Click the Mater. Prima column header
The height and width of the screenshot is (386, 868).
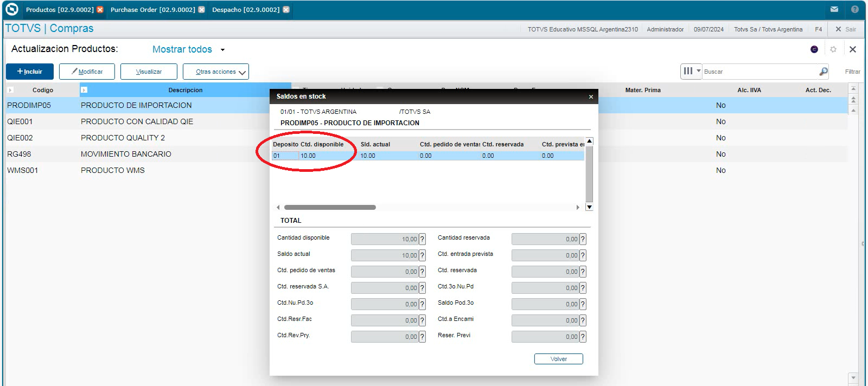point(643,90)
